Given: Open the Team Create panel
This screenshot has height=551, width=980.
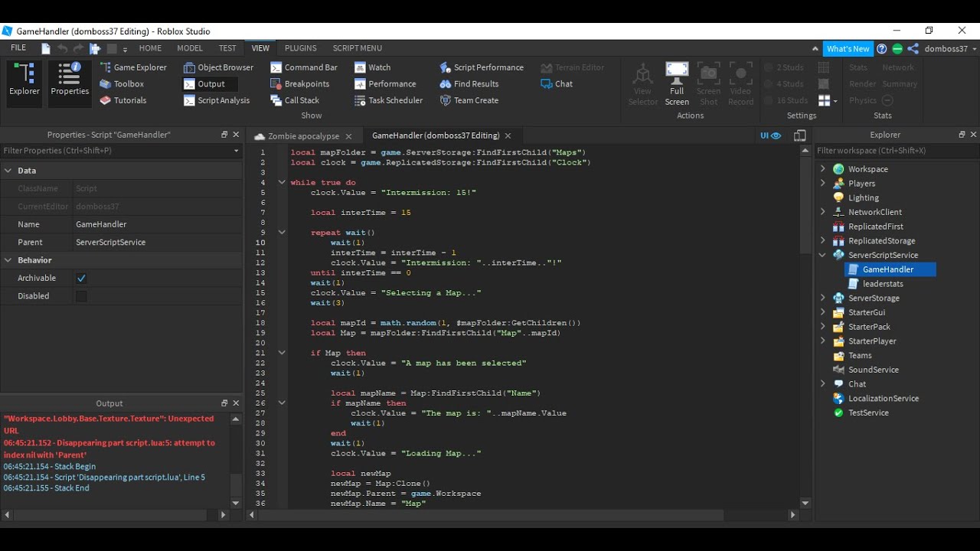Looking at the screenshot, I should click(469, 100).
